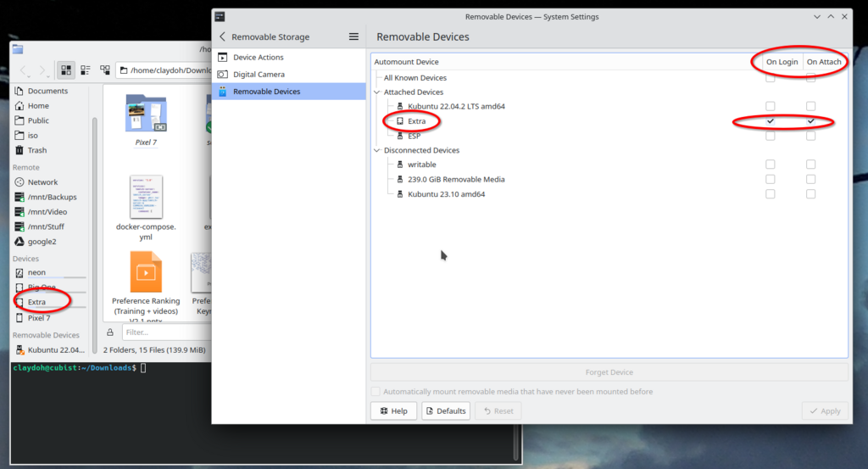
Task: Click the Help button
Action: click(393, 411)
